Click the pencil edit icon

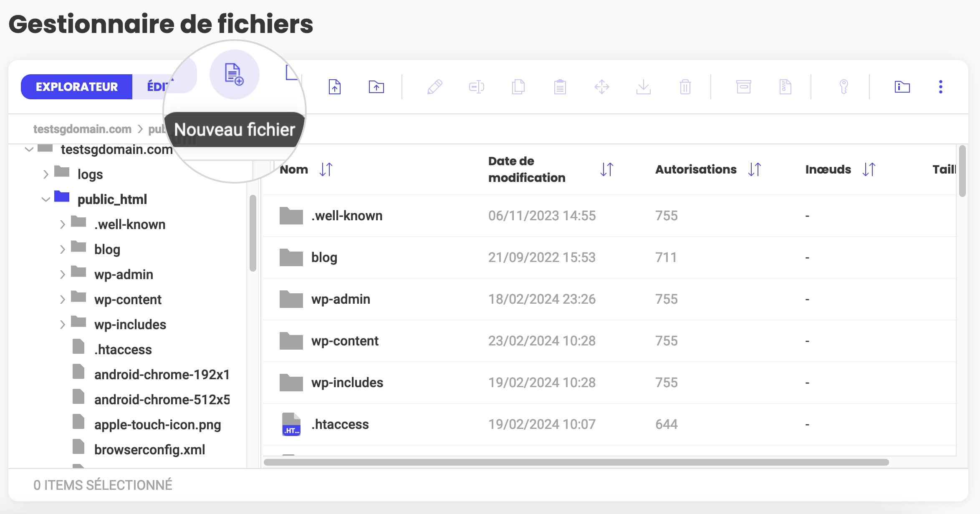pyautogui.click(x=434, y=87)
